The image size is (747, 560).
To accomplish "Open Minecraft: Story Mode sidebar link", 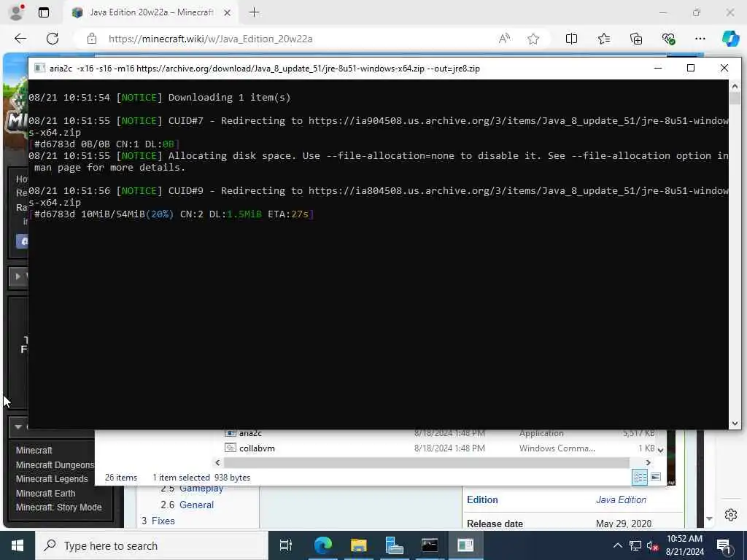I will coord(58,507).
